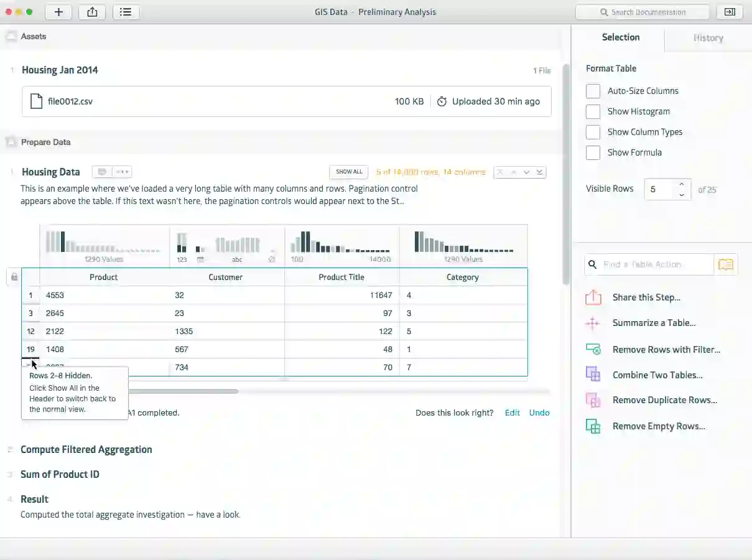752x560 pixels.
Task: Open the table action library book icon
Action: 725,264
